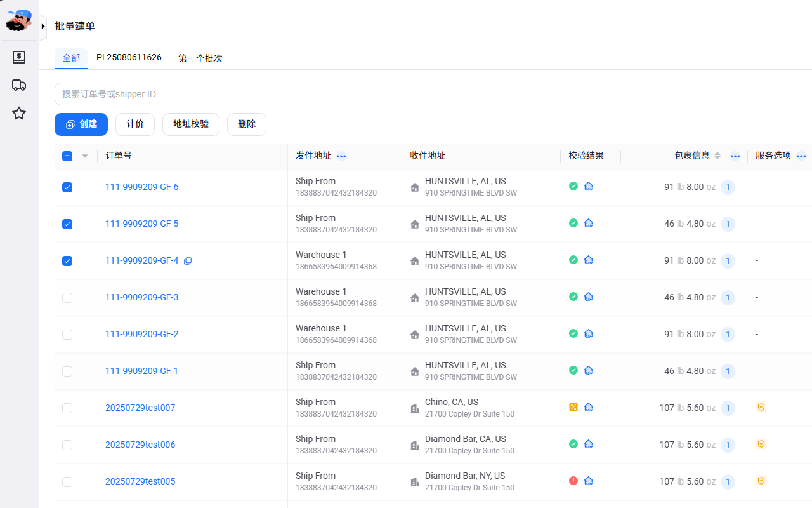
Task: Click the shield service icon for 20250729test006
Action: pos(761,444)
